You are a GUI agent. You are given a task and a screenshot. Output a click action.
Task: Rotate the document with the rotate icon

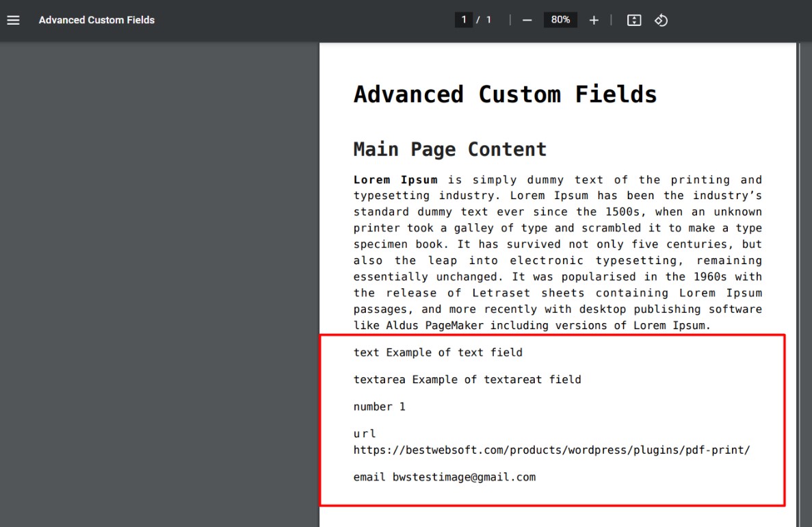pyautogui.click(x=661, y=20)
